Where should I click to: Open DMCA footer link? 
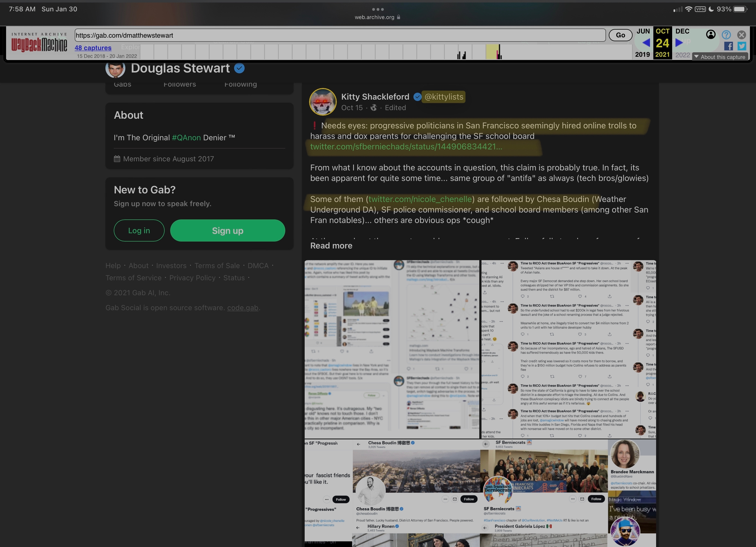tap(258, 266)
